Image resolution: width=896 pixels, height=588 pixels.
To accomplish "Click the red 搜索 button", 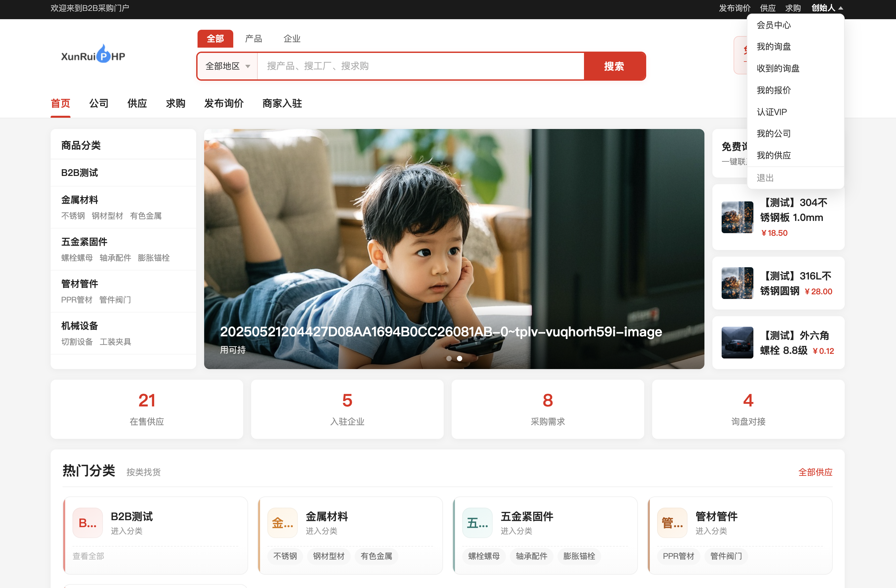I will tap(614, 66).
